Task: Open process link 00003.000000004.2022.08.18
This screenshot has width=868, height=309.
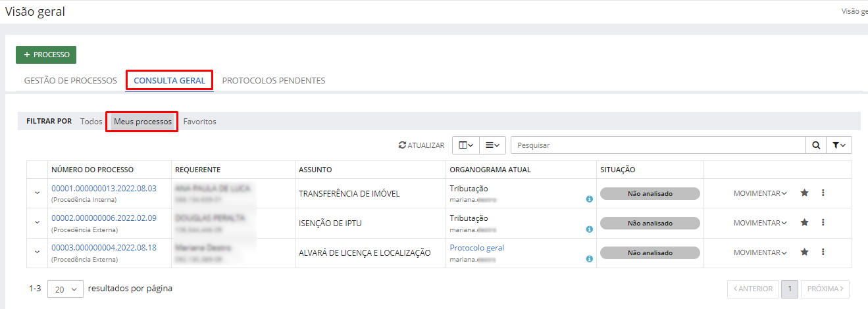Action: coord(104,248)
